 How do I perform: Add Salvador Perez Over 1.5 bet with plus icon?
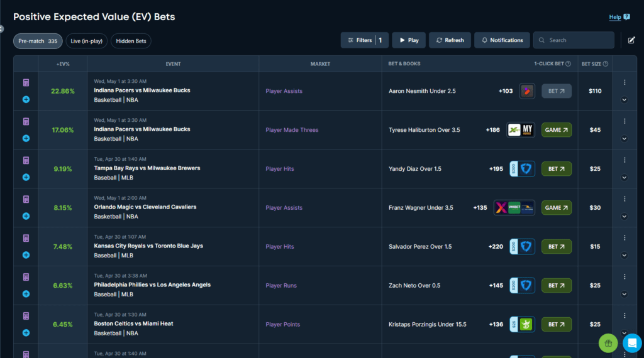coord(26,255)
